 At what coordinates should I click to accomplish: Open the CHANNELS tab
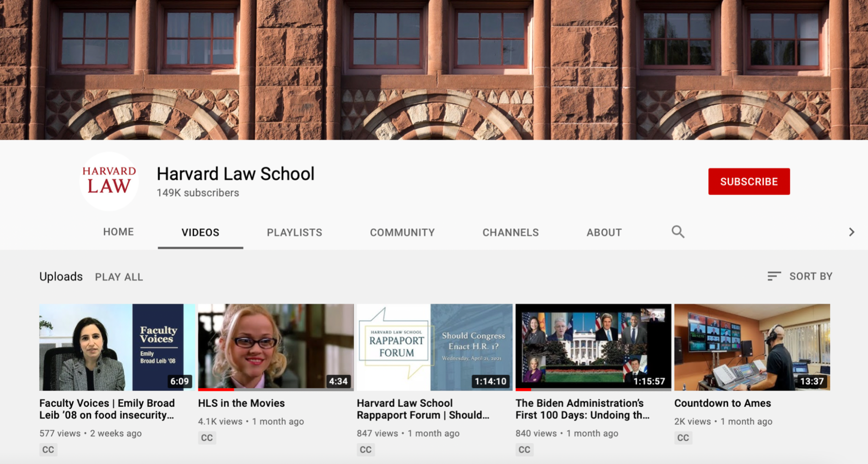point(510,232)
